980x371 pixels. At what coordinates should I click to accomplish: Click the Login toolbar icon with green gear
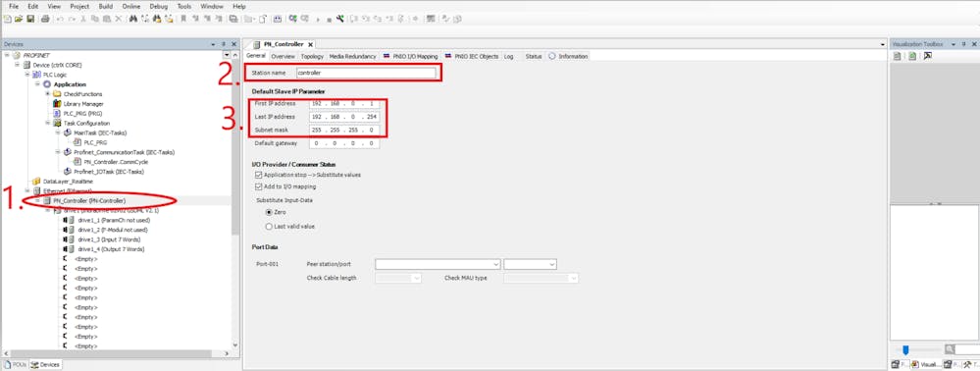tap(292, 19)
